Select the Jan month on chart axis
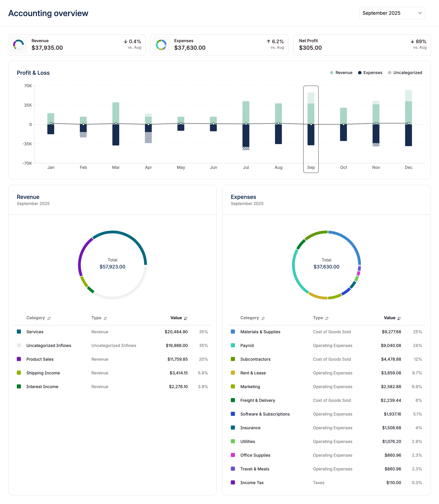This screenshot has width=439, height=504. 51,167
